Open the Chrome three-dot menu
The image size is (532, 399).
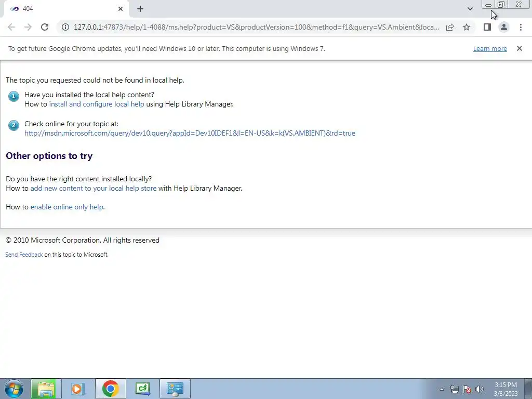point(521,27)
